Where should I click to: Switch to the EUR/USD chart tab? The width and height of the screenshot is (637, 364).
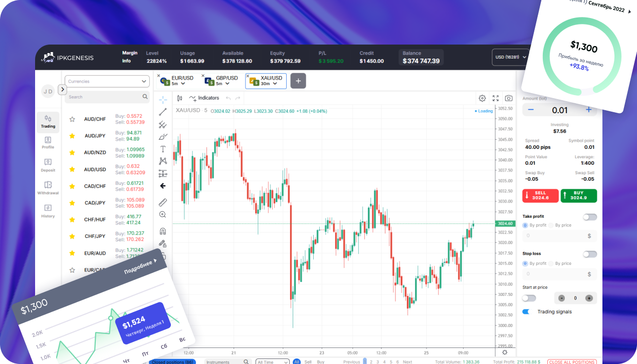point(177,81)
